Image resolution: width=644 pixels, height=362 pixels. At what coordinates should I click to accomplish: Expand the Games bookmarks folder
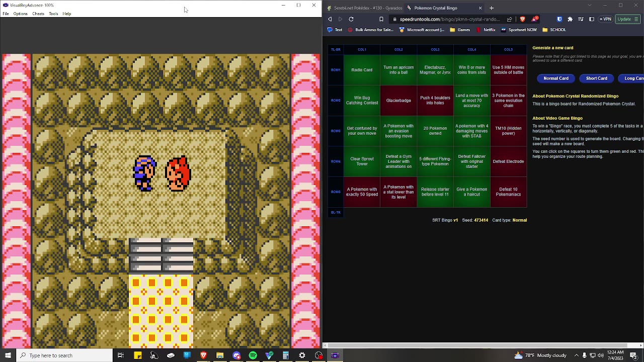(460, 30)
